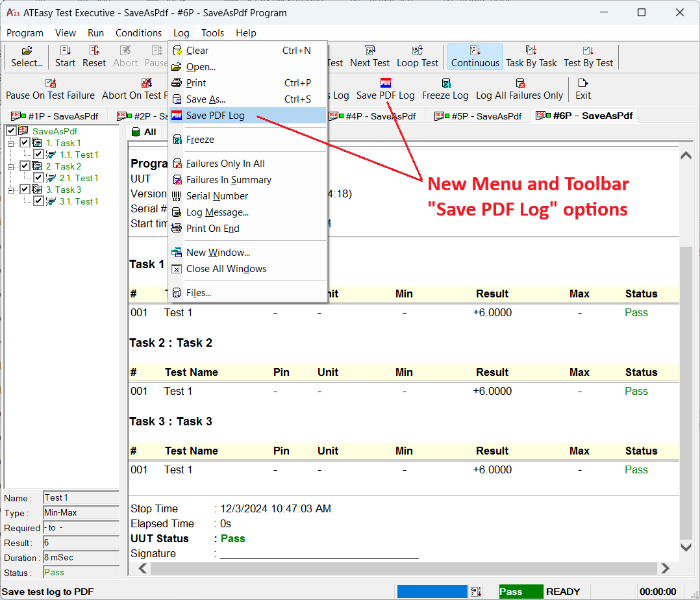Select 1.1. Test 1 tree item
Screen dimensions: 700x600
(79, 155)
